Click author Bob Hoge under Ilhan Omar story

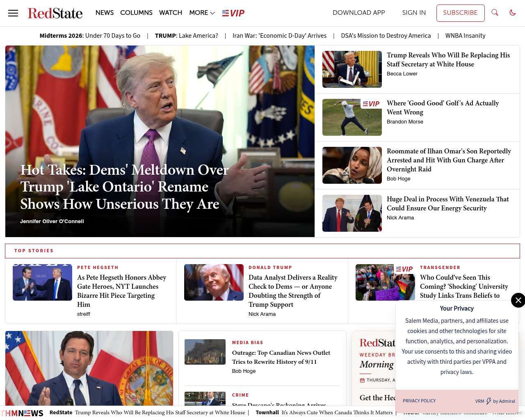[399, 179]
